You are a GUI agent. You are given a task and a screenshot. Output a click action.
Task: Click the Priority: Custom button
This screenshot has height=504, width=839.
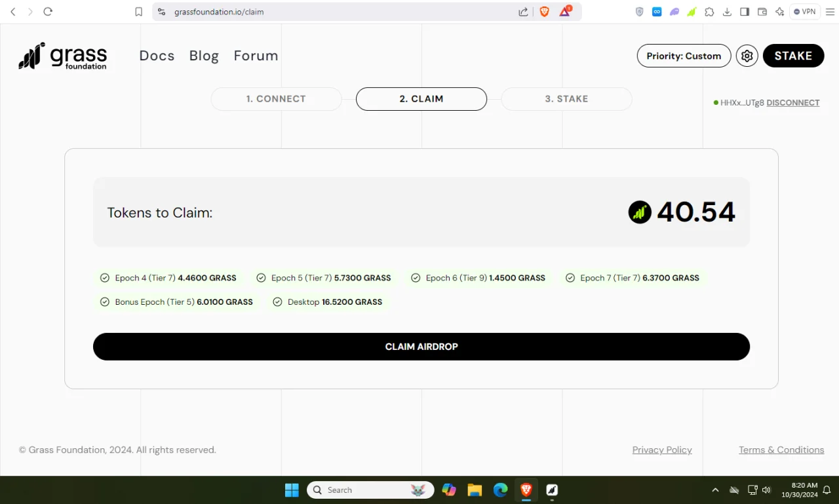(684, 56)
